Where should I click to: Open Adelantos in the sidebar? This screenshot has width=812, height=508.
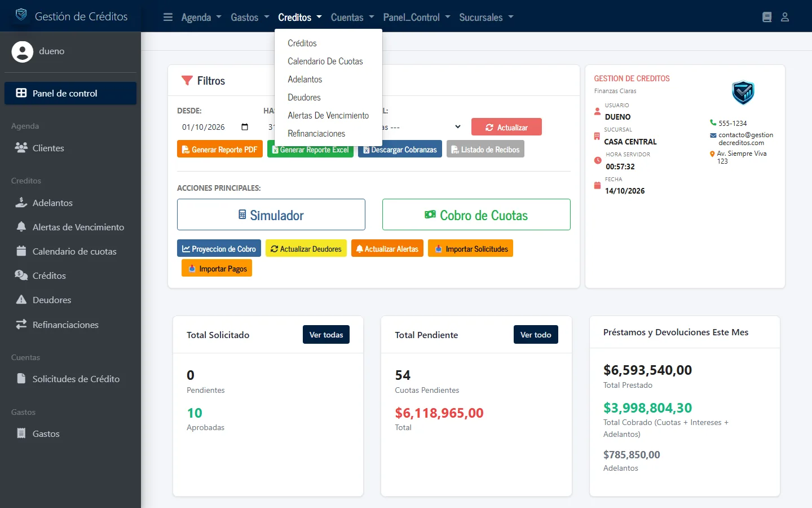tap(70, 203)
